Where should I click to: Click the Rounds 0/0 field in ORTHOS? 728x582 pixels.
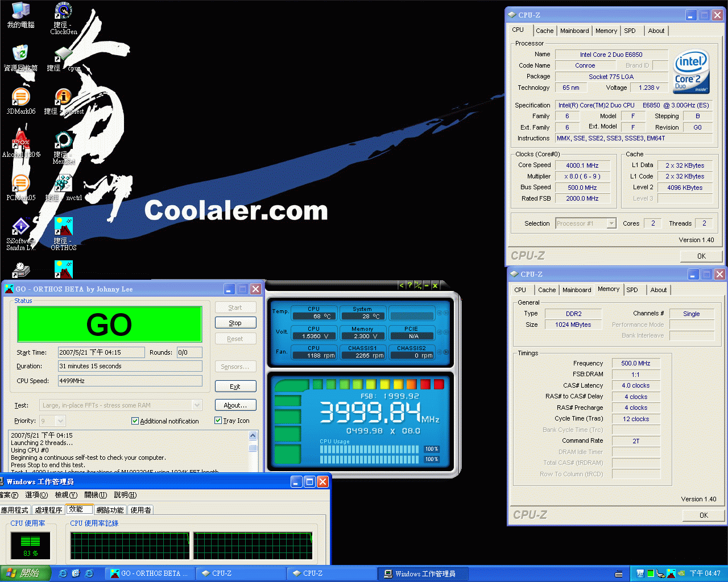[189, 352]
